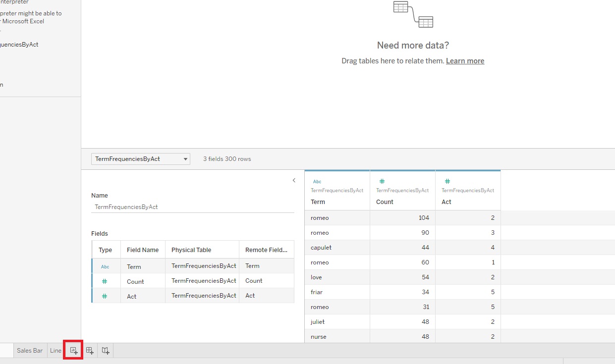Click the Abc type icon beside the Term field
This screenshot has height=364, width=615.
[x=106, y=266]
